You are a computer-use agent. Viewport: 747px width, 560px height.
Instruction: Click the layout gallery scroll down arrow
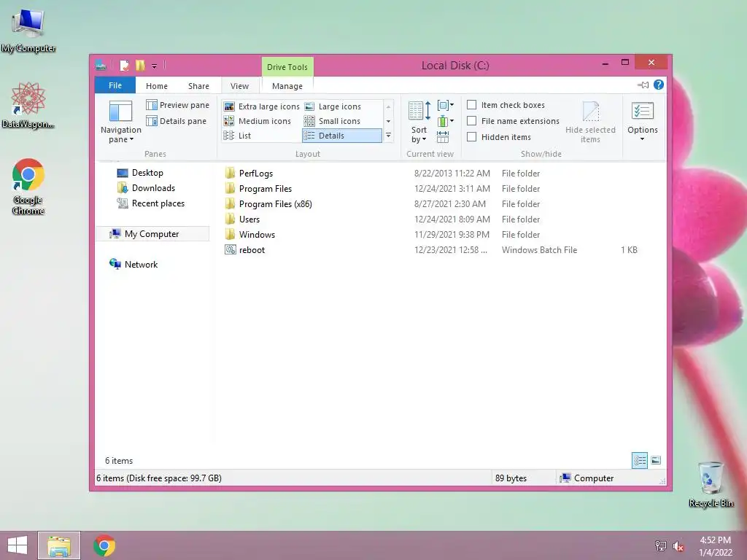click(x=388, y=122)
